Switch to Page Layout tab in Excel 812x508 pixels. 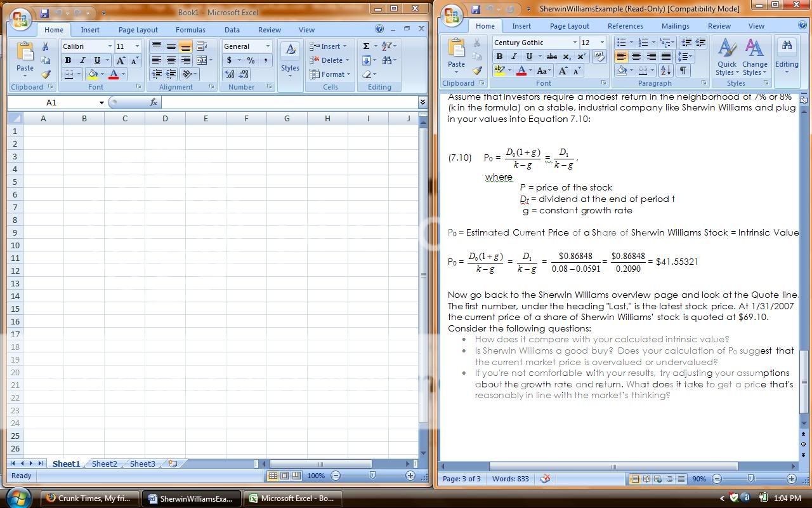coord(138,30)
